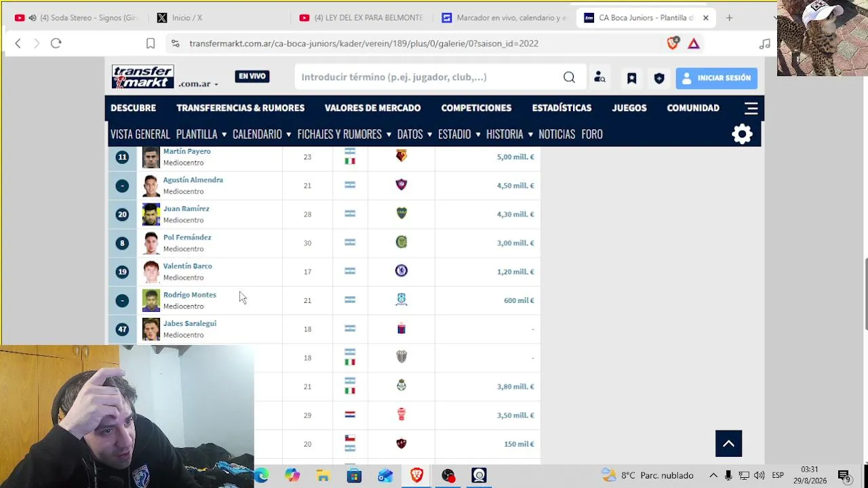Show hidden system tray icons
The height and width of the screenshot is (488, 868).
(x=713, y=475)
